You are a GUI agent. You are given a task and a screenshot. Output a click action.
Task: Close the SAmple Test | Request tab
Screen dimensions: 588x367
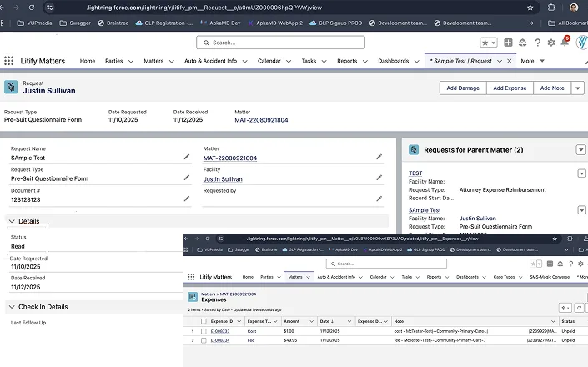tap(510, 61)
